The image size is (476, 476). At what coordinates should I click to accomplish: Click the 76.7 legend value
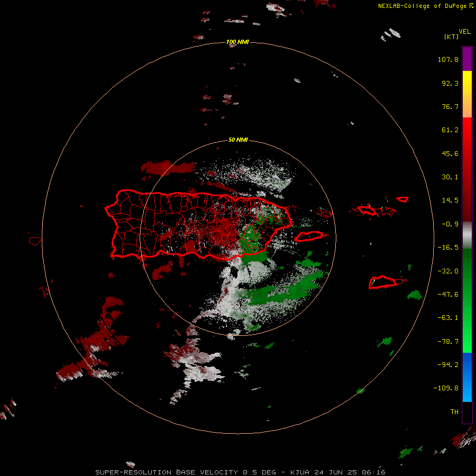pos(450,106)
